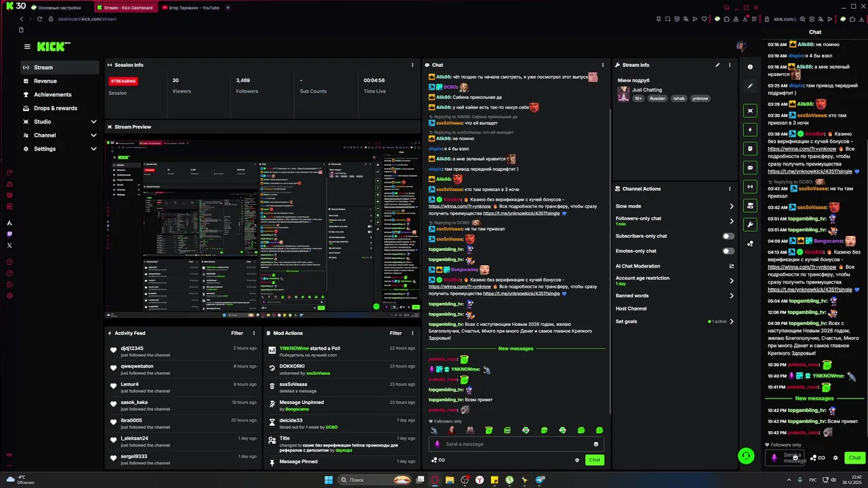Click the 'New messages' divider in dashboard chat
Screen dimensions: 868x488
(515, 348)
